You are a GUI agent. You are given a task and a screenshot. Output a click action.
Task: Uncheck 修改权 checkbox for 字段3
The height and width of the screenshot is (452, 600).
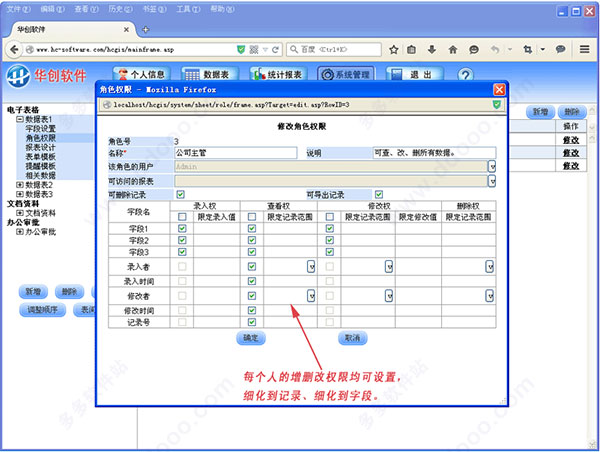pyautogui.click(x=329, y=252)
